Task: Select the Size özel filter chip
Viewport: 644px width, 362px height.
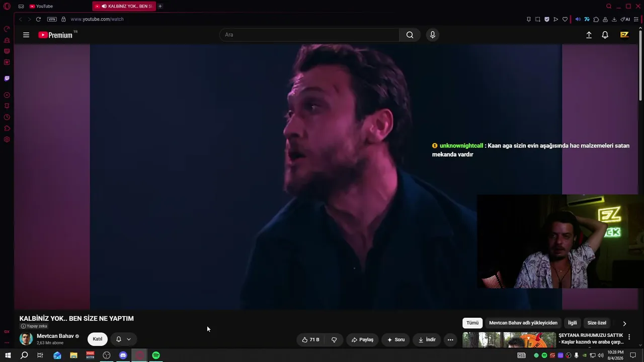Action: pyautogui.click(x=597, y=323)
